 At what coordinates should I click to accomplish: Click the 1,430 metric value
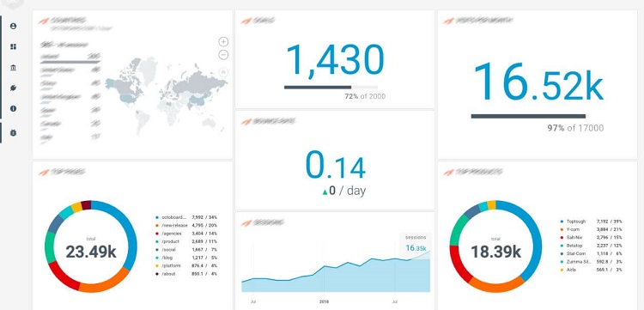(x=335, y=60)
